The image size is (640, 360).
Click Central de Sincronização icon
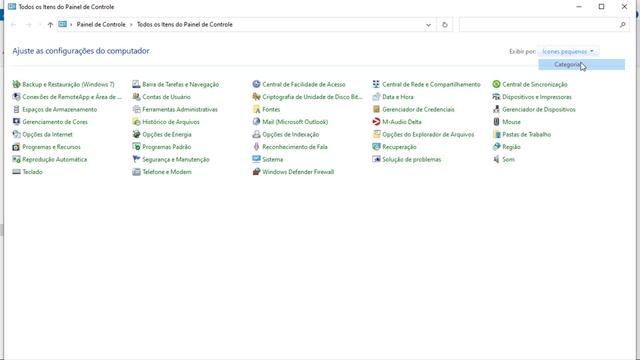point(496,84)
